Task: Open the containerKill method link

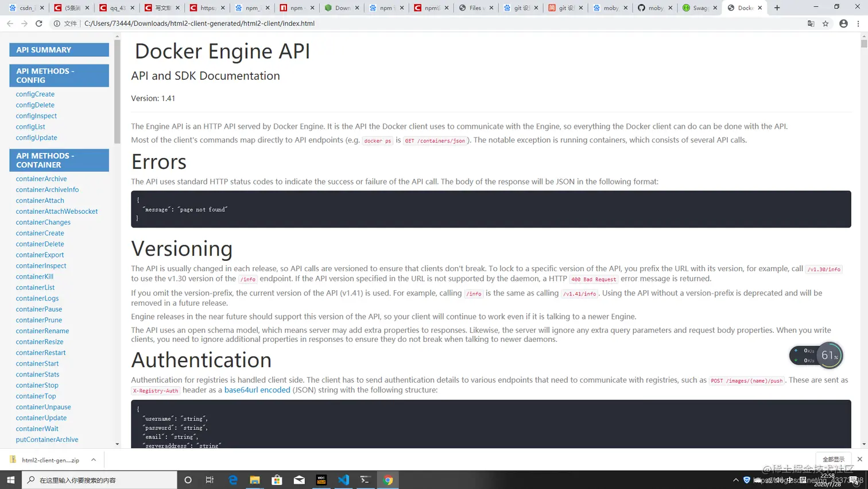Action: coord(34,277)
